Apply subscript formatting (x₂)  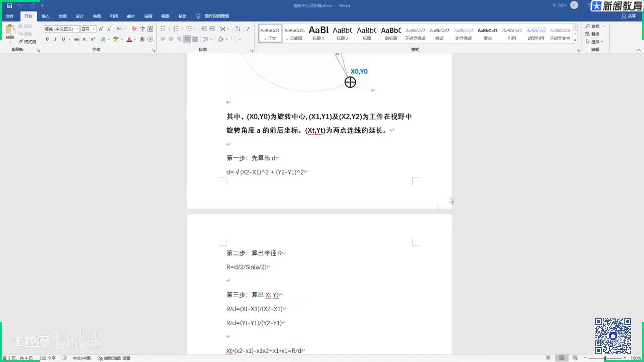pyautogui.click(x=85, y=39)
